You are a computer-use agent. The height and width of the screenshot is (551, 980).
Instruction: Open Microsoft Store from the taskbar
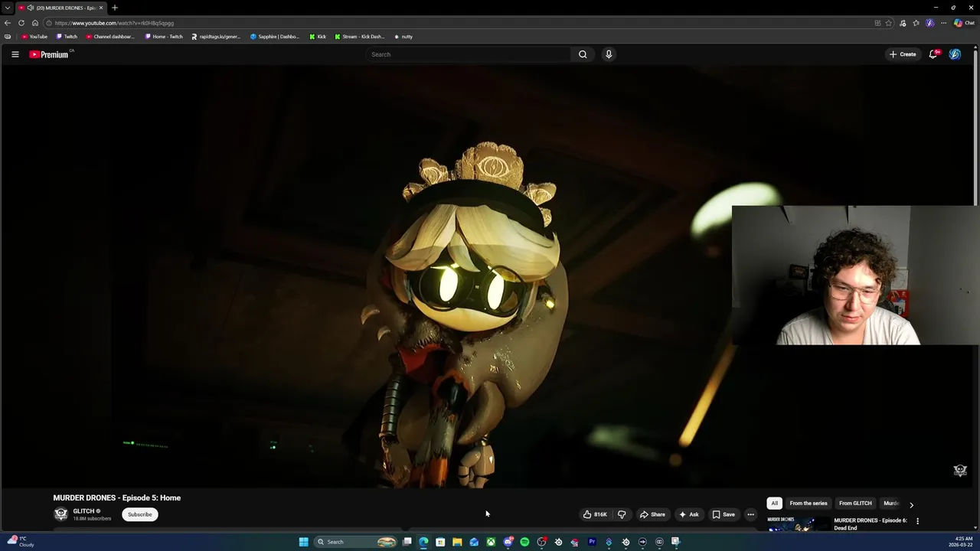tap(440, 542)
